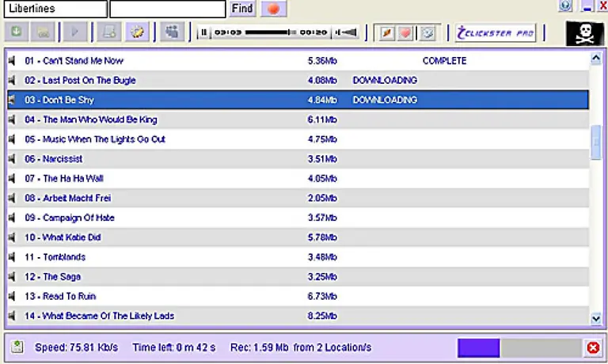Click the 3.57Mb size of track 09
The width and height of the screenshot is (608, 364).
[x=322, y=218]
